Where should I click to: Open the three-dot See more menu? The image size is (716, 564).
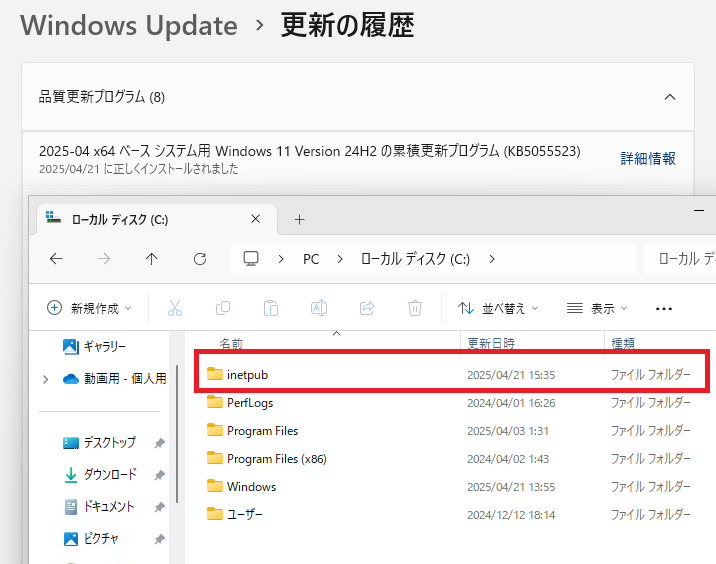[663, 309]
